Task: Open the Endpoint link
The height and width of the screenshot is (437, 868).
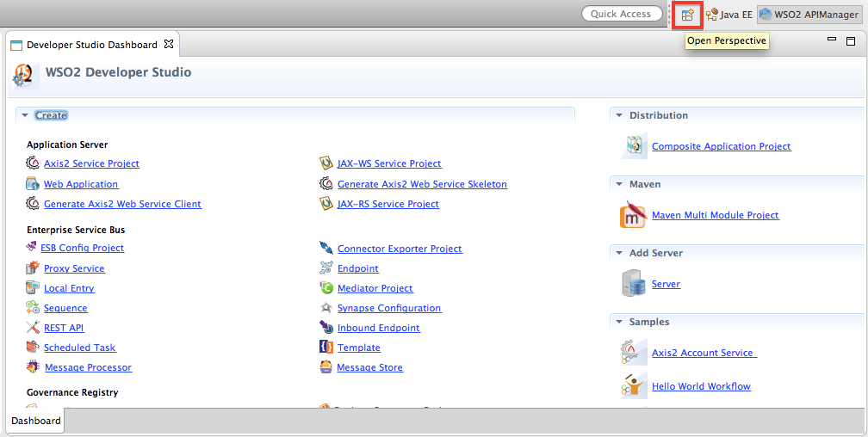Action: tap(358, 269)
